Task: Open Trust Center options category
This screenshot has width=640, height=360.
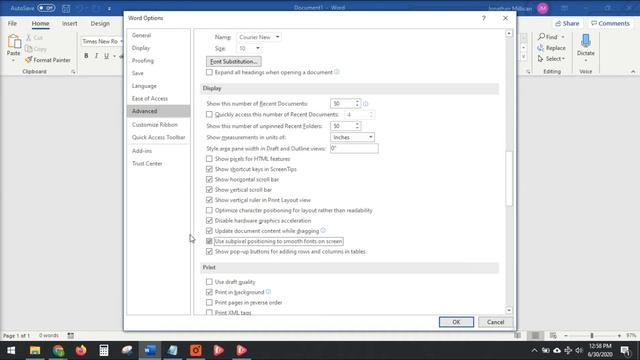Action: tap(158, 164)
